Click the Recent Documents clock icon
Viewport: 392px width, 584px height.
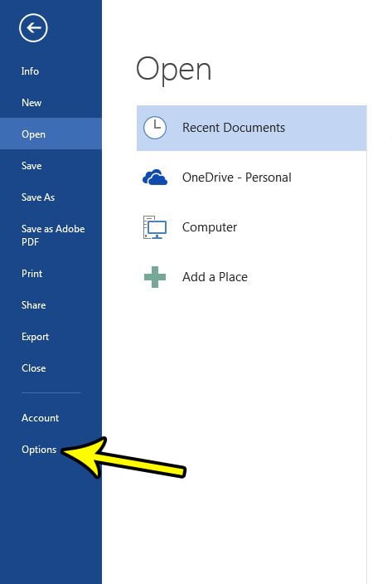[155, 128]
